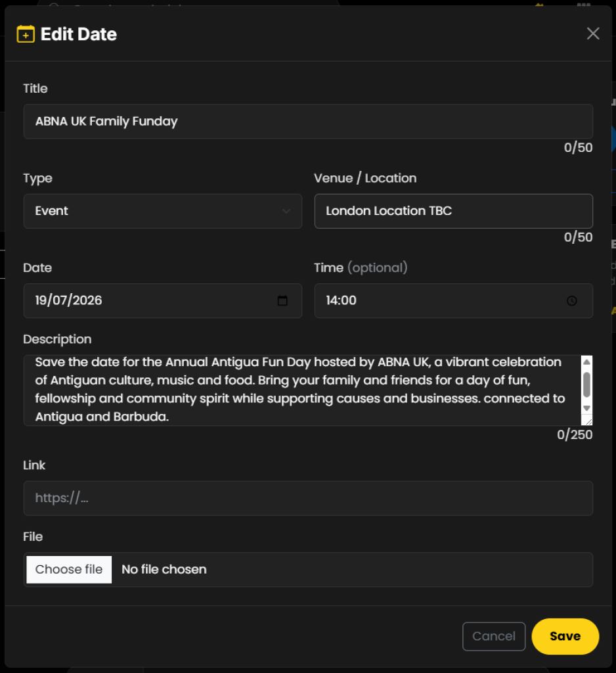Image resolution: width=616 pixels, height=673 pixels.
Task: Open the Type dropdown showing Event
Action: pyautogui.click(x=162, y=211)
